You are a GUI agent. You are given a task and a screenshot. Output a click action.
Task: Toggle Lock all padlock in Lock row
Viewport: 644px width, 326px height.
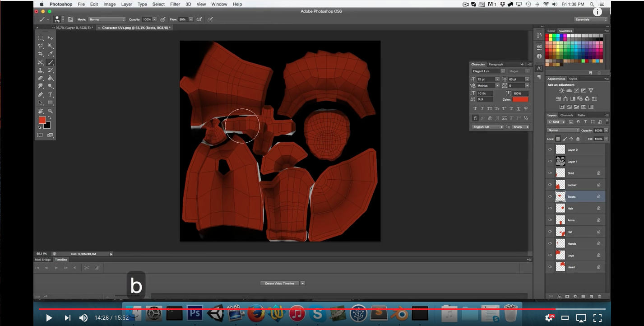[578, 139]
